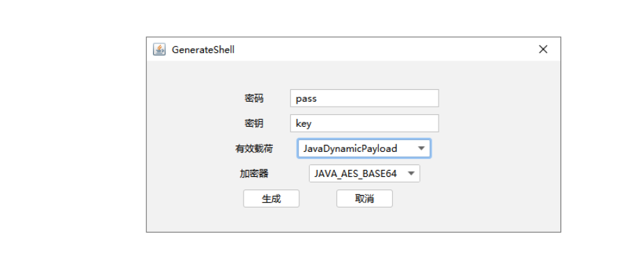
Task: Click blank gray area below the buttons
Action: click(353, 220)
